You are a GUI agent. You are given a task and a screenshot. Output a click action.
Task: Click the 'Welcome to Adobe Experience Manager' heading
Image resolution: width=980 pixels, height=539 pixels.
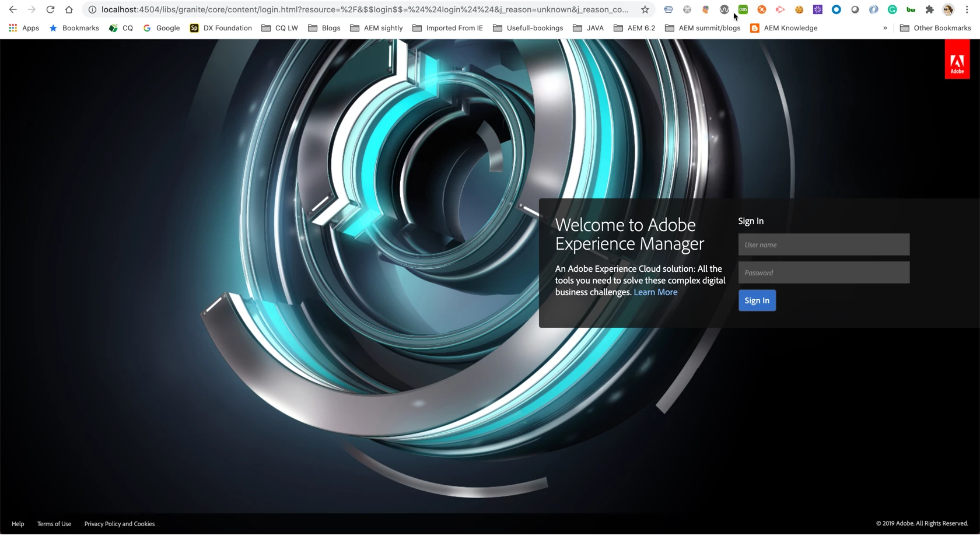pos(629,234)
